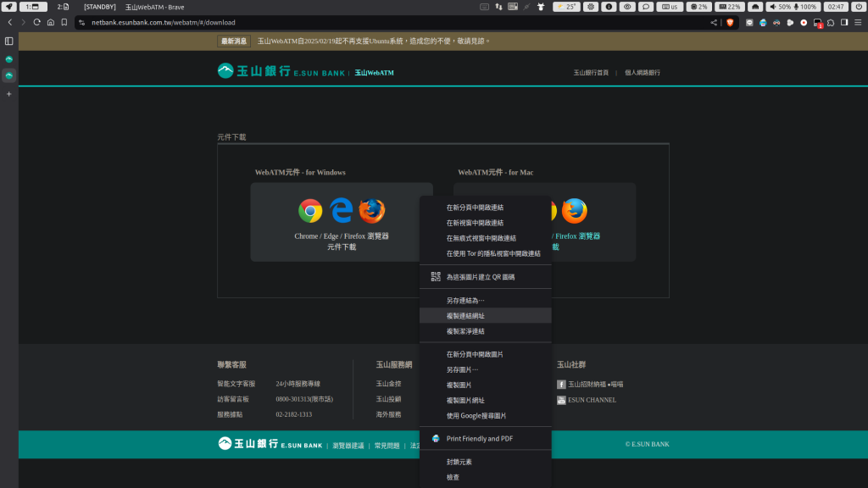Choose 複製圖片 in context menu

(x=486, y=385)
